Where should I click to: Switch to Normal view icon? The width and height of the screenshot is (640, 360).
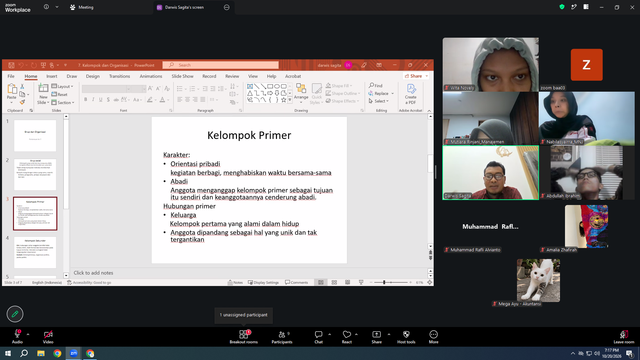click(321, 282)
